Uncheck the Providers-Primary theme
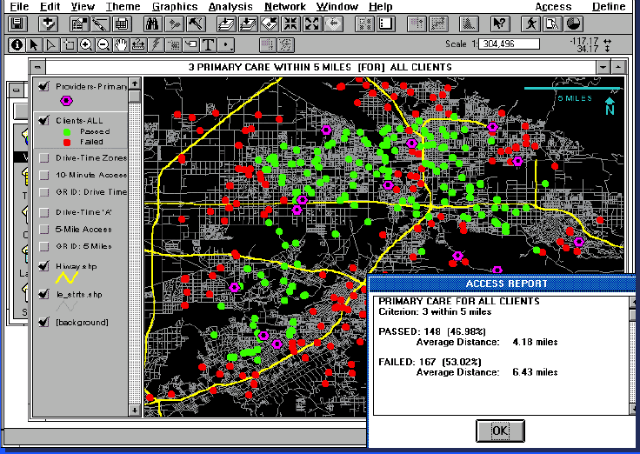 [x=44, y=86]
